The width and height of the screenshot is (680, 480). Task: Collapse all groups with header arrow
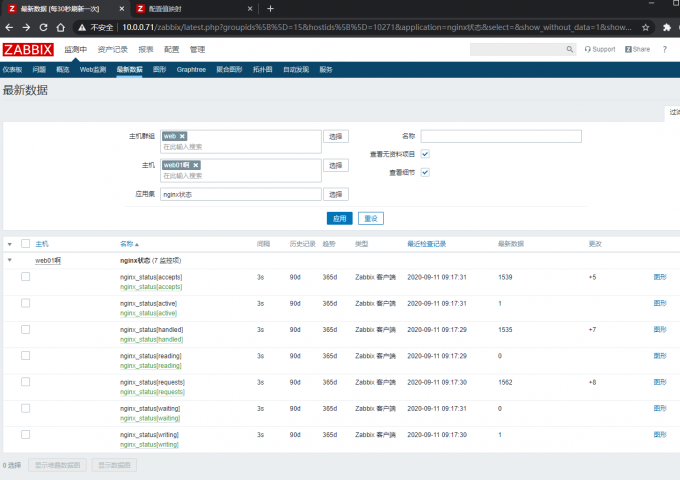(x=10, y=244)
